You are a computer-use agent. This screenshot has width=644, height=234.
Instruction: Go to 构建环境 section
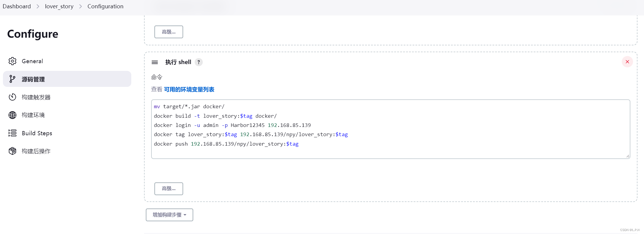67,115
